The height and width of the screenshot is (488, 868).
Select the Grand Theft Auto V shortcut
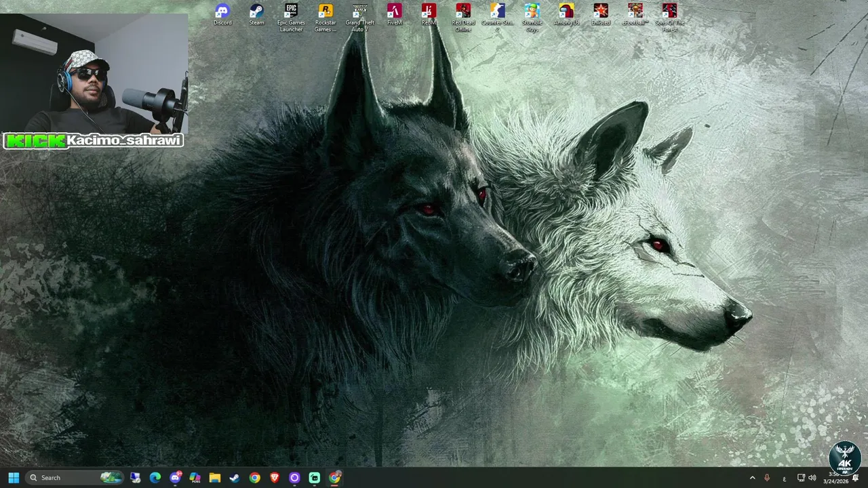(359, 18)
